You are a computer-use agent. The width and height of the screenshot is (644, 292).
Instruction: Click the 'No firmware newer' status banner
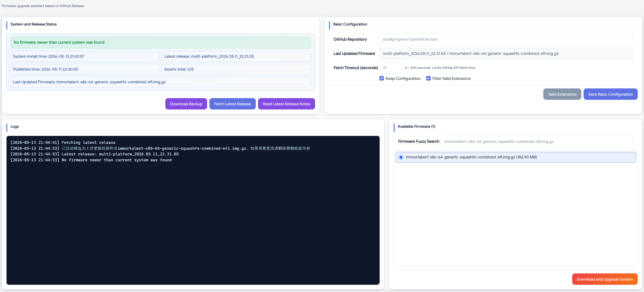pyautogui.click(x=161, y=43)
